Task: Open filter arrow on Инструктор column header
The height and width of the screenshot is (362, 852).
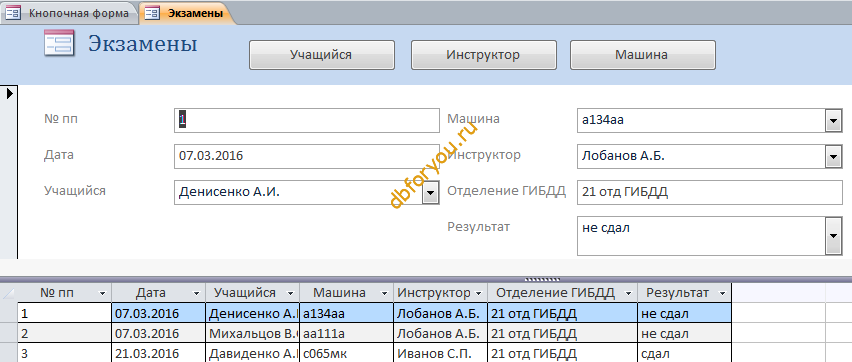Action: pyautogui.click(x=479, y=294)
